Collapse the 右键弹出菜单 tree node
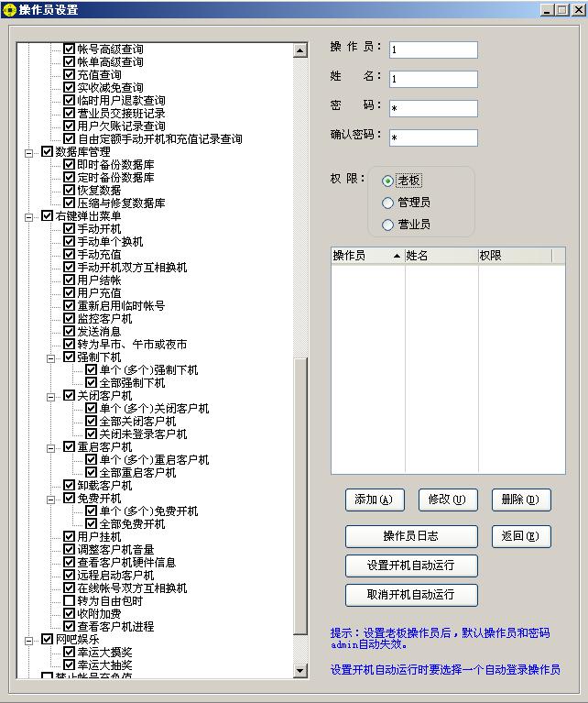 click(x=28, y=217)
